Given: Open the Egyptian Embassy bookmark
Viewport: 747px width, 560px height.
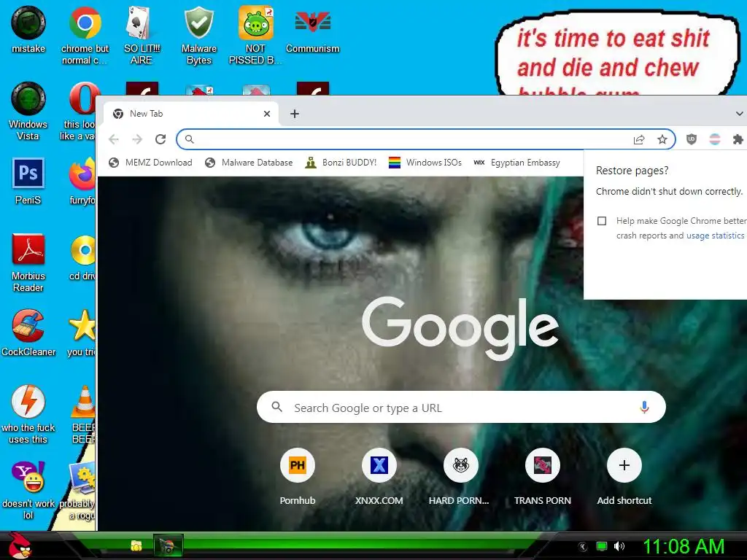Looking at the screenshot, I should [517, 163].
